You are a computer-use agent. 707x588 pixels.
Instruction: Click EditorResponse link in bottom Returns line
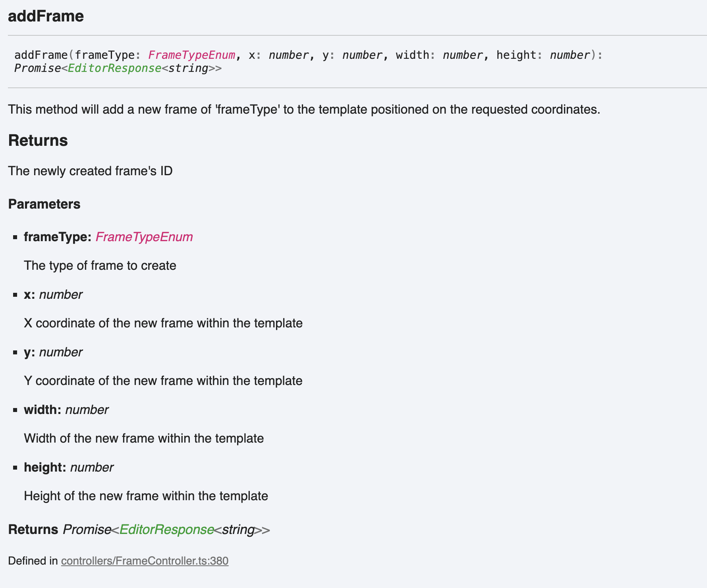(166, 530)
